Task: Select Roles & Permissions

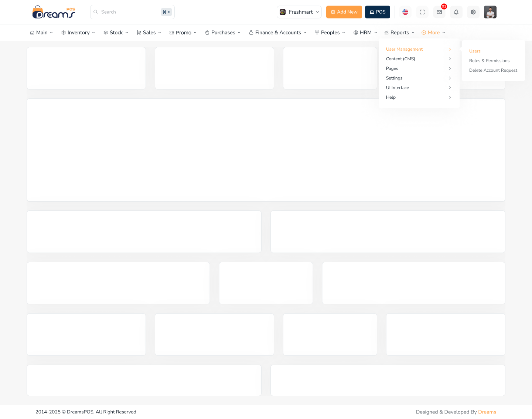Action: (x=489, y=61)
